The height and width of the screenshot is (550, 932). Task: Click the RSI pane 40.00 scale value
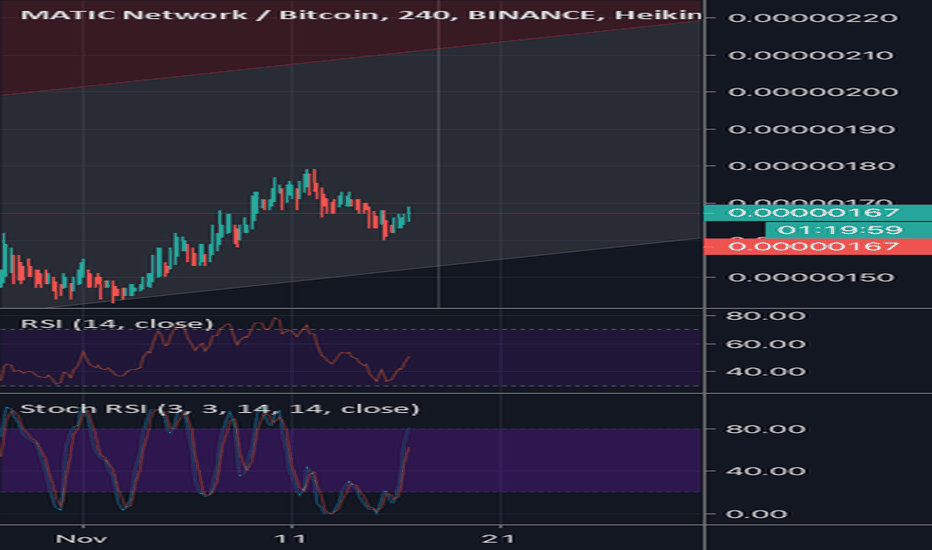point(766,372)
